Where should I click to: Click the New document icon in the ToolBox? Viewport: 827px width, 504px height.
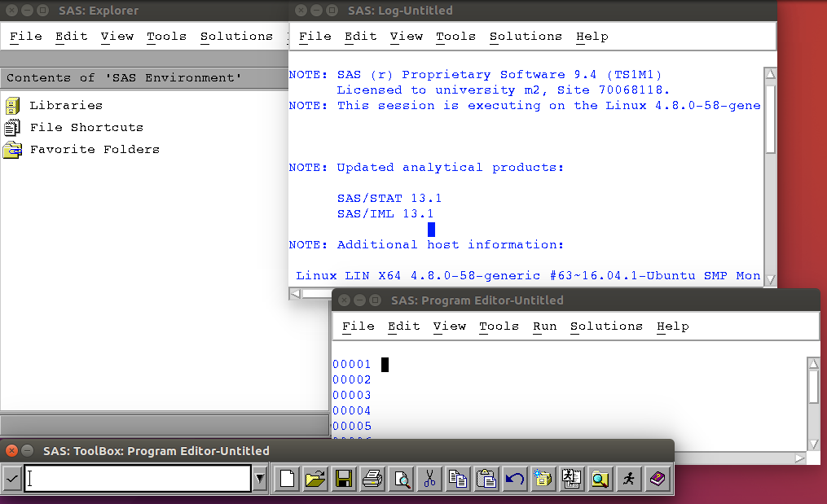287,479
